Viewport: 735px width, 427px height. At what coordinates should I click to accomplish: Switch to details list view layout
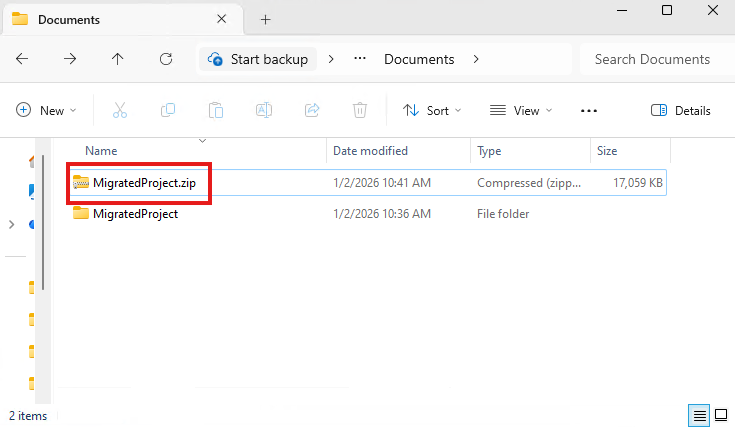pyautogui.click(x=699, y=415)
